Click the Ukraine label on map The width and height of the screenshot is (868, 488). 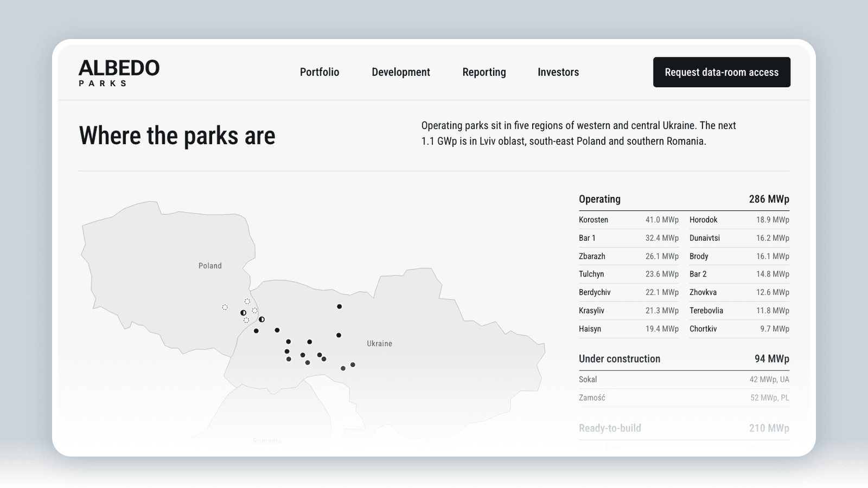pyautogui.click(x=379, y=343)
